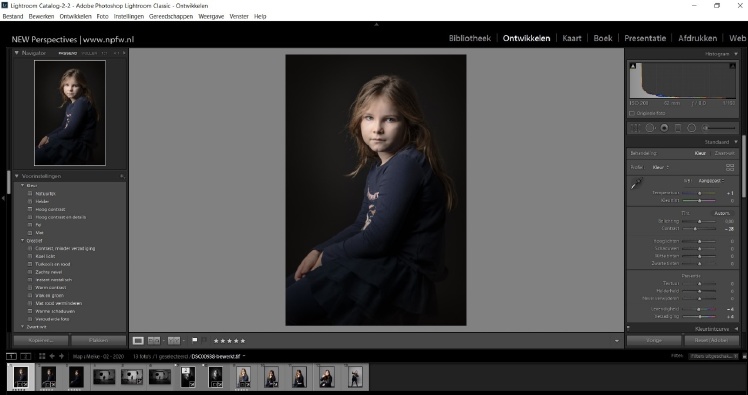The image size is (748, 395).
Task: Click the Reset (Adobe) button
Action: coord(712,341)
